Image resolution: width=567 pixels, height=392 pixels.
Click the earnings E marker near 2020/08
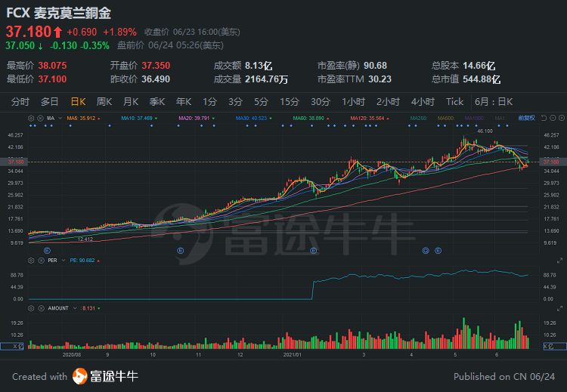point(47,250)
